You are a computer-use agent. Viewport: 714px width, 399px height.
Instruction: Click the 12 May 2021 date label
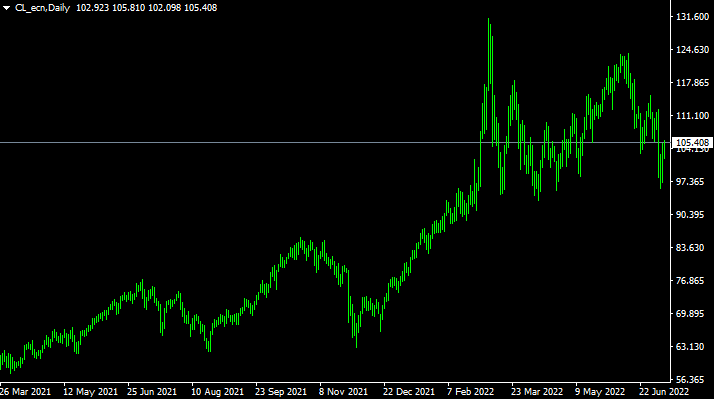(90, 392)
